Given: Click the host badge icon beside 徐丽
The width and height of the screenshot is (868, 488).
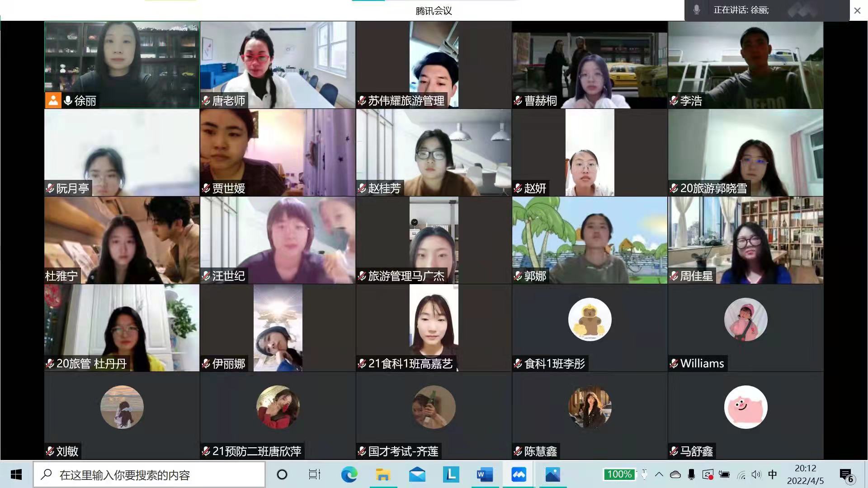Looking at the screenshot, I should coord(53,100).
